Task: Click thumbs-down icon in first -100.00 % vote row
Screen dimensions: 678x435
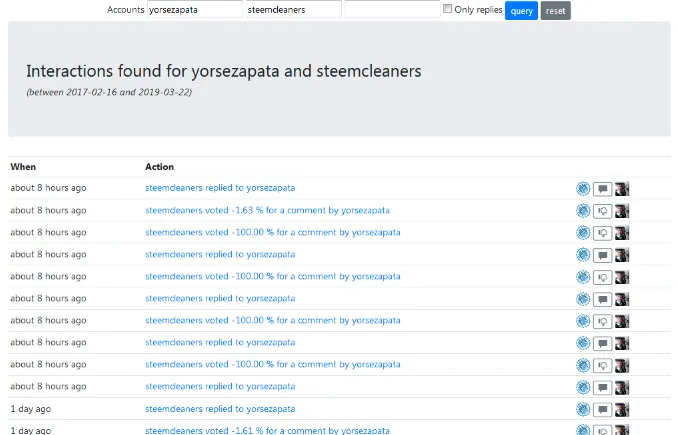Action: coord(602,232)
